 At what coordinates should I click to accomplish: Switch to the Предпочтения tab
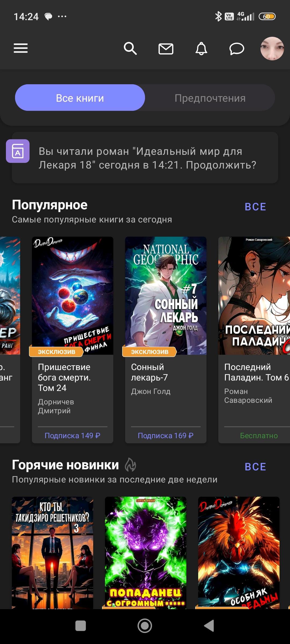(210, 98)
